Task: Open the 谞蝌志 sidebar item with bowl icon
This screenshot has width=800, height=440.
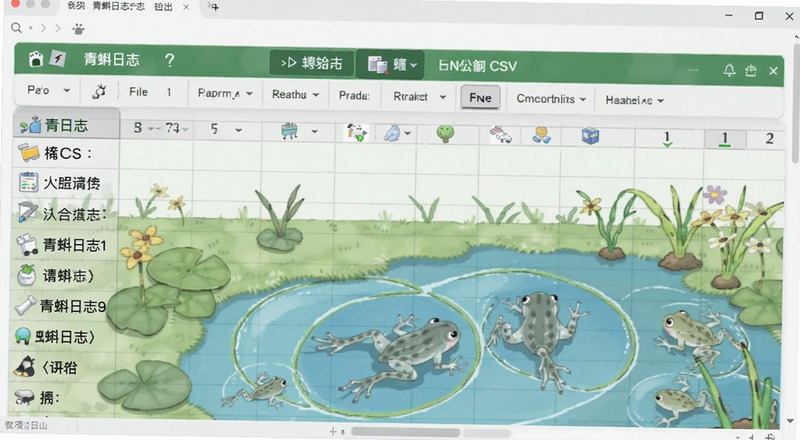Action: click(66, 276)
